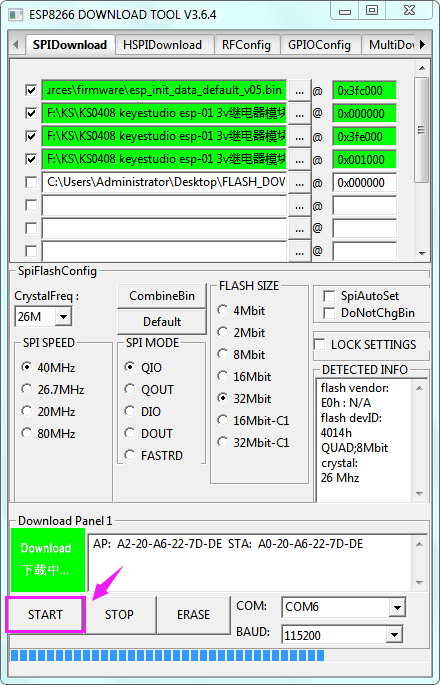Open the COM port COM6 dropdown
The width and height of the screenshot is (440, 685).
(397, 607)
